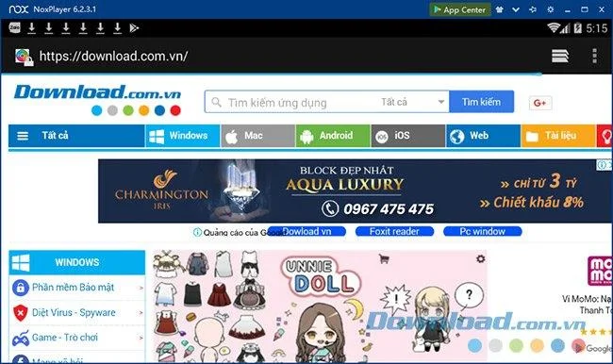
Task: Click the gear icon in Unnie Doll banner
Action: 480,258
